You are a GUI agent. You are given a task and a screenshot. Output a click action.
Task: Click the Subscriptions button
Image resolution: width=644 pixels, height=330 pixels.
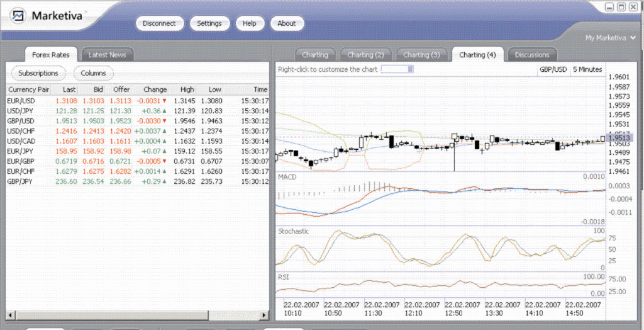tap(38, 73)
